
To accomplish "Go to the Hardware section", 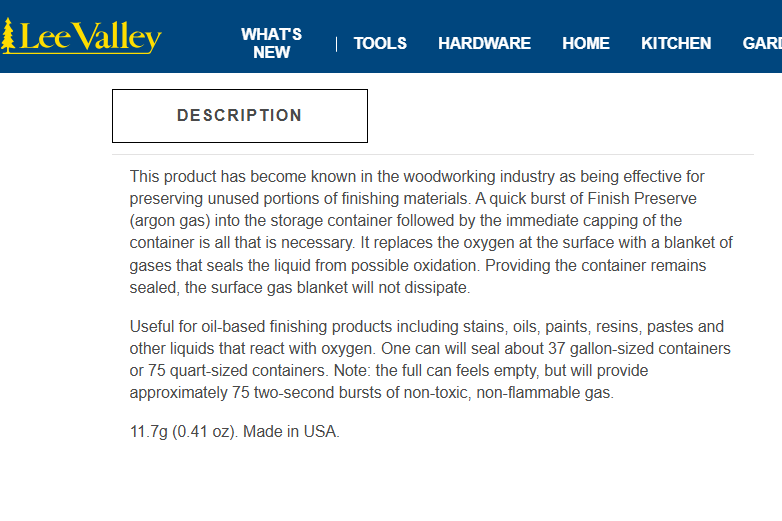I will (x=484, y=43).
